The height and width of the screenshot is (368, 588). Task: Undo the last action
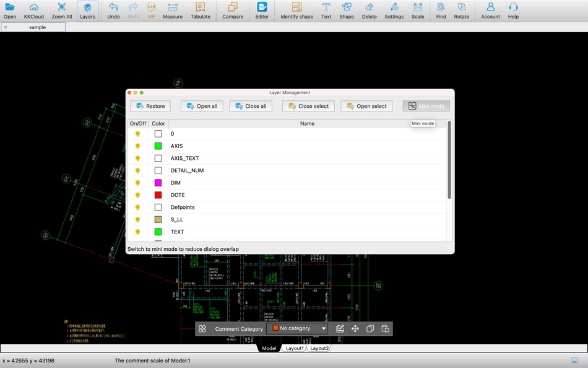point(113,11)
